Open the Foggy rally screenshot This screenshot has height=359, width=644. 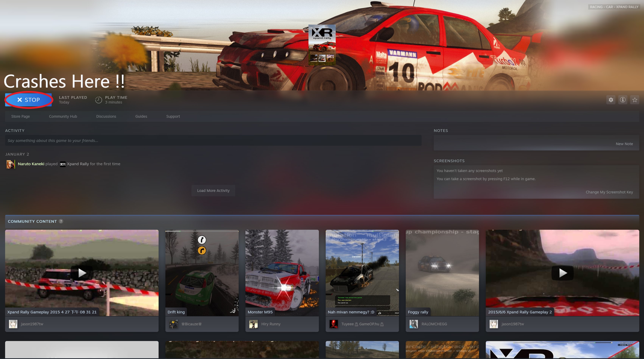point(442,273)
